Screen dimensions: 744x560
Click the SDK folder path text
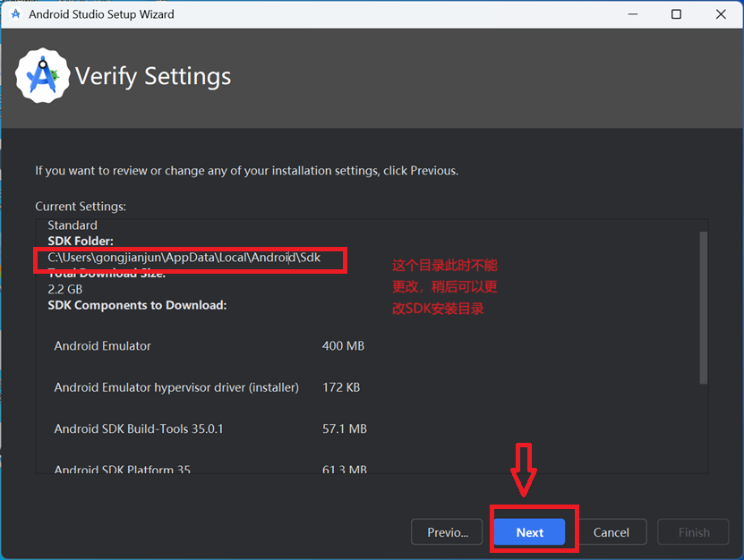[184, 258]
